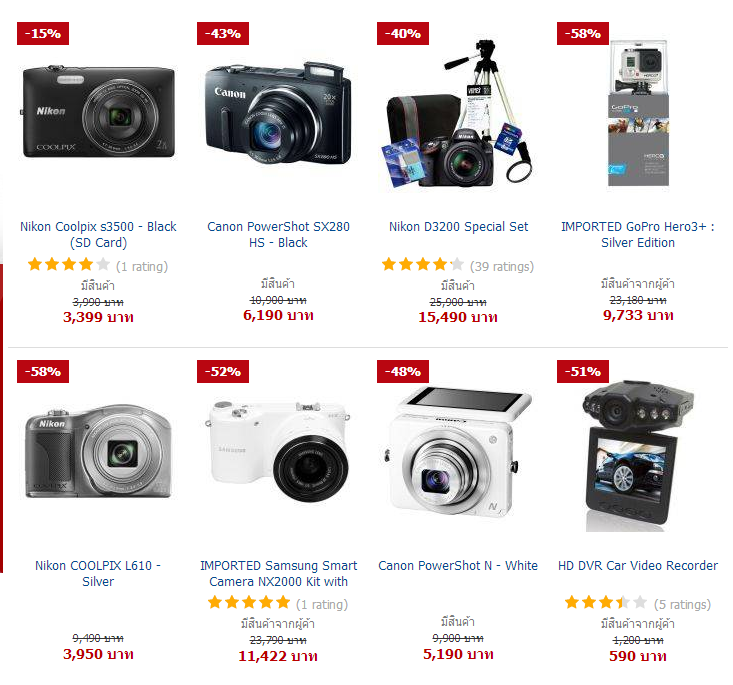The width and height of the screenshot is (733, 685).
Task: Follow the Canon PowerShot N - White title
Action: tap(458, 566)
